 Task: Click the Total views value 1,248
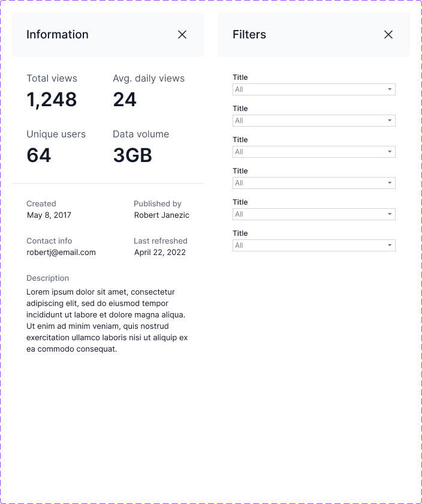(x=52, y=100)
